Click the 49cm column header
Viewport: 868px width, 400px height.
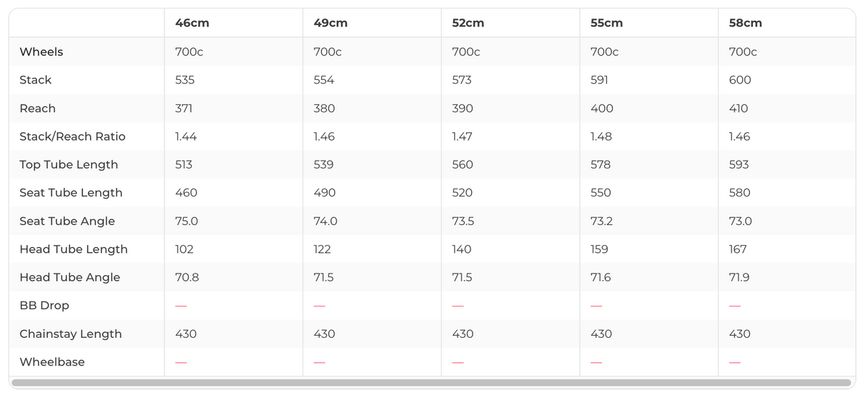coord(330,23)
